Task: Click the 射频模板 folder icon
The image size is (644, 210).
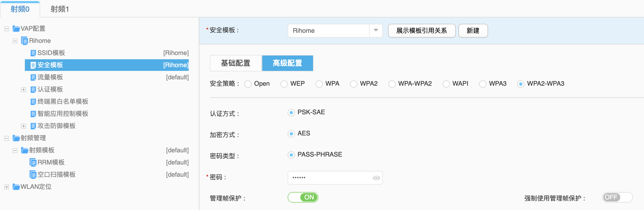Action: click(x=25, y=150)
